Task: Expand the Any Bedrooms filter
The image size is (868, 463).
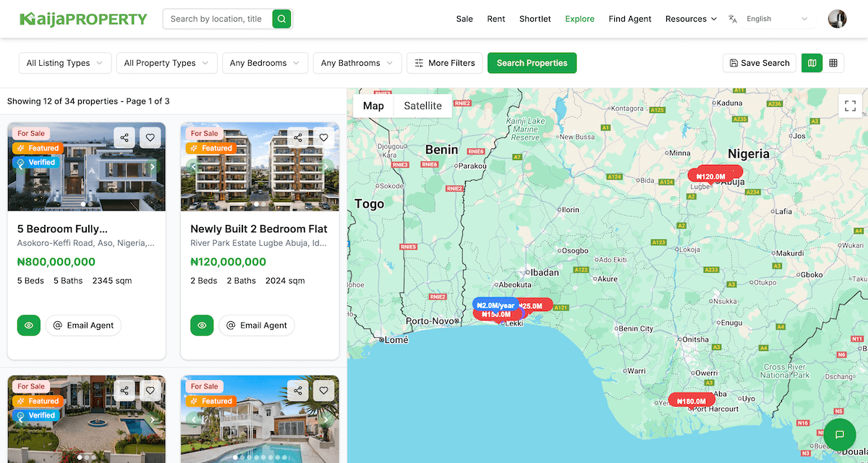Action: click(265, 63)
